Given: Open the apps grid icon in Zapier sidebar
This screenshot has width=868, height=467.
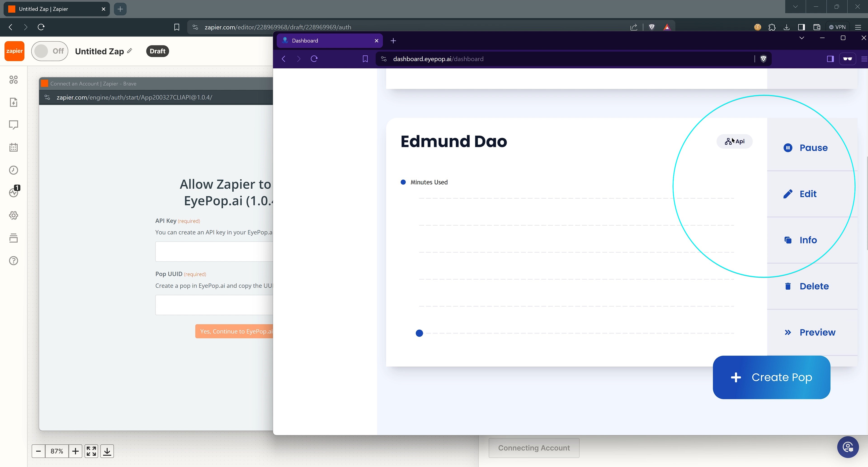Looking at the screenshot, I should [14, 80].
